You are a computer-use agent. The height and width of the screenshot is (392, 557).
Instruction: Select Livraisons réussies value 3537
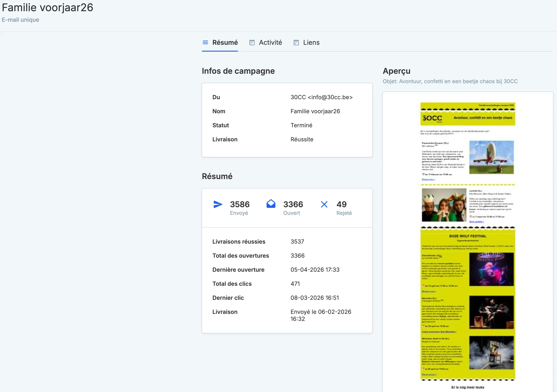[x=297, y=242]
